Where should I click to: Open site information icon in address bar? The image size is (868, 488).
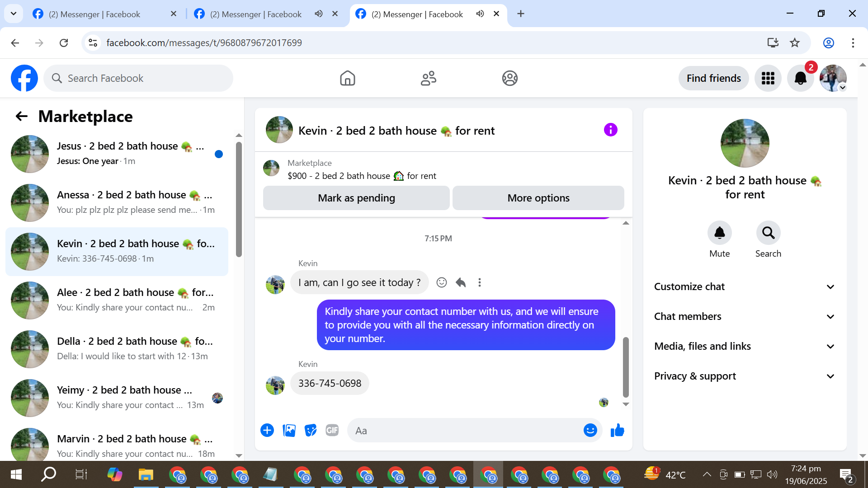pos(93,42)
